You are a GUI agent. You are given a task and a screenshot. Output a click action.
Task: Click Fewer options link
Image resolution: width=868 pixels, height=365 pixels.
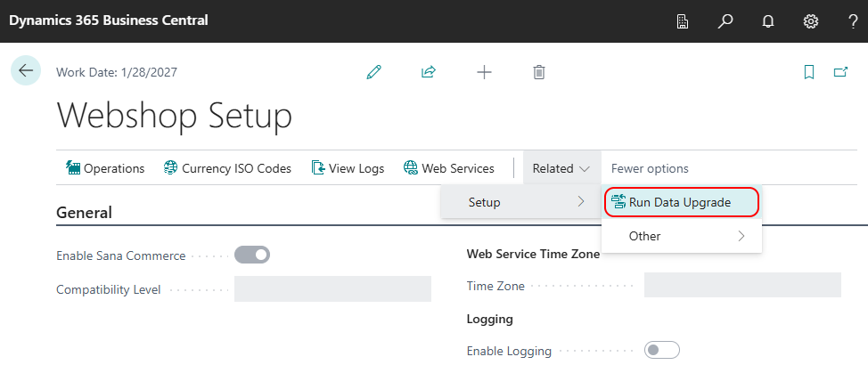click(650, 168)
